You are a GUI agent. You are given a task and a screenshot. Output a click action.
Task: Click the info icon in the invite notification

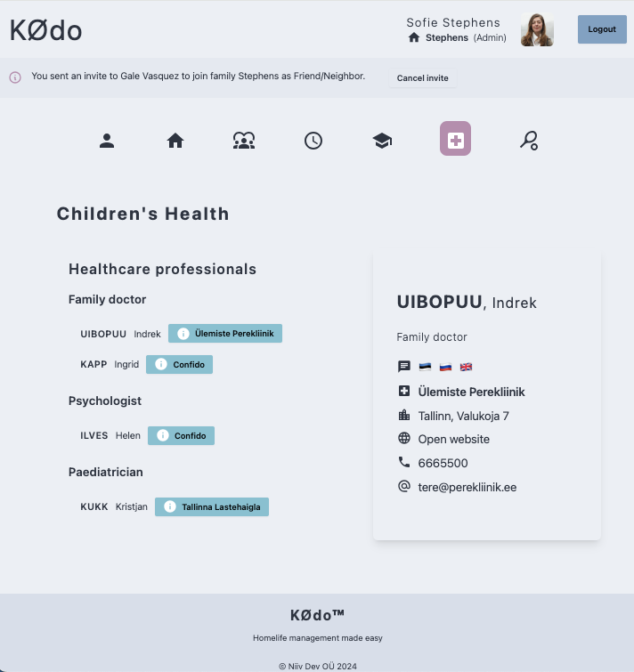point(15,77)
